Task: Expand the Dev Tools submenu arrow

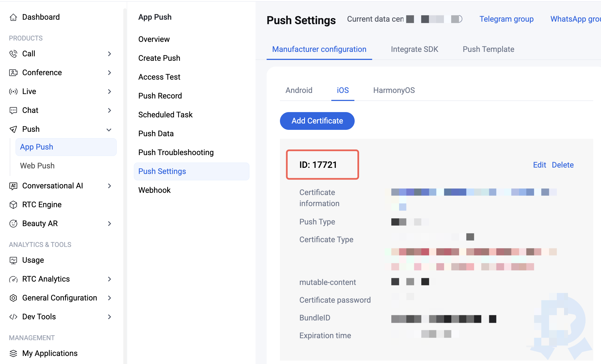Action: pyautogui.click(x=109, y=317)
